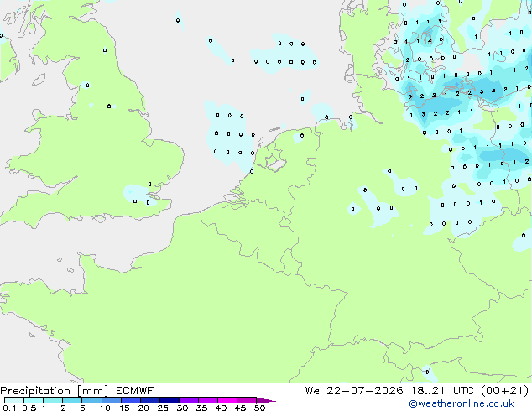Select the navy swatch between 25 and 30

click(x=170, y=400)
